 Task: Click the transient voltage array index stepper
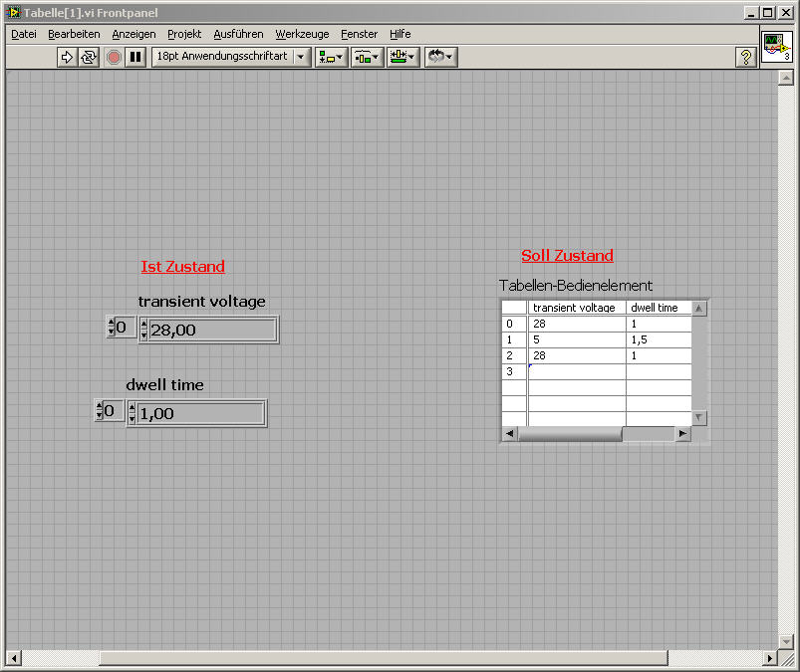(112, 327)
